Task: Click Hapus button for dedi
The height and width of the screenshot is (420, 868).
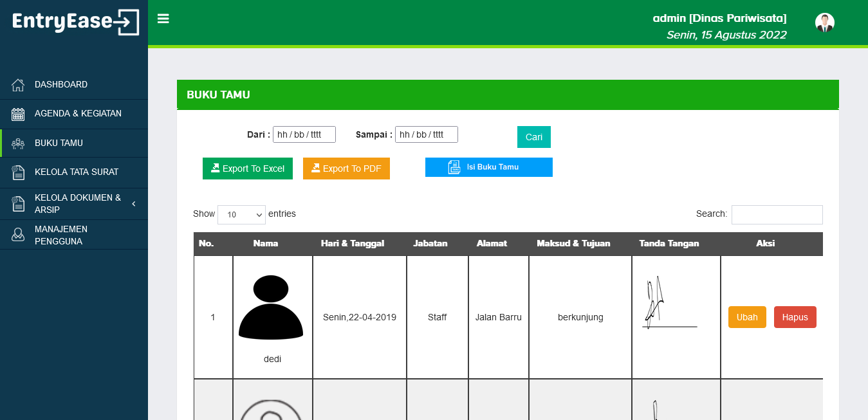Action: click(795, 317)
